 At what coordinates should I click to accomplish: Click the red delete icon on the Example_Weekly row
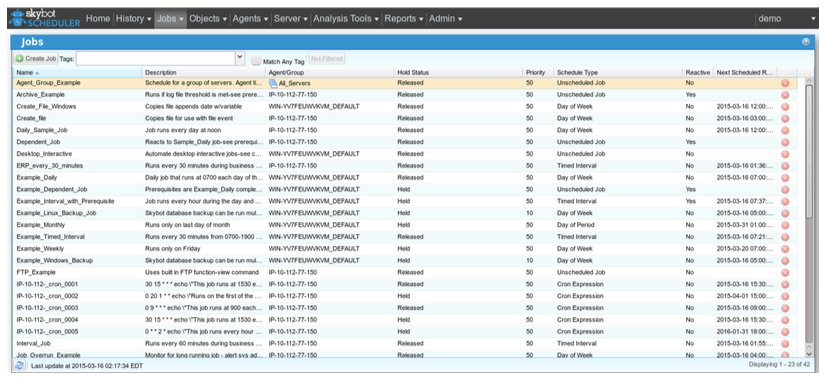(785, 248)
